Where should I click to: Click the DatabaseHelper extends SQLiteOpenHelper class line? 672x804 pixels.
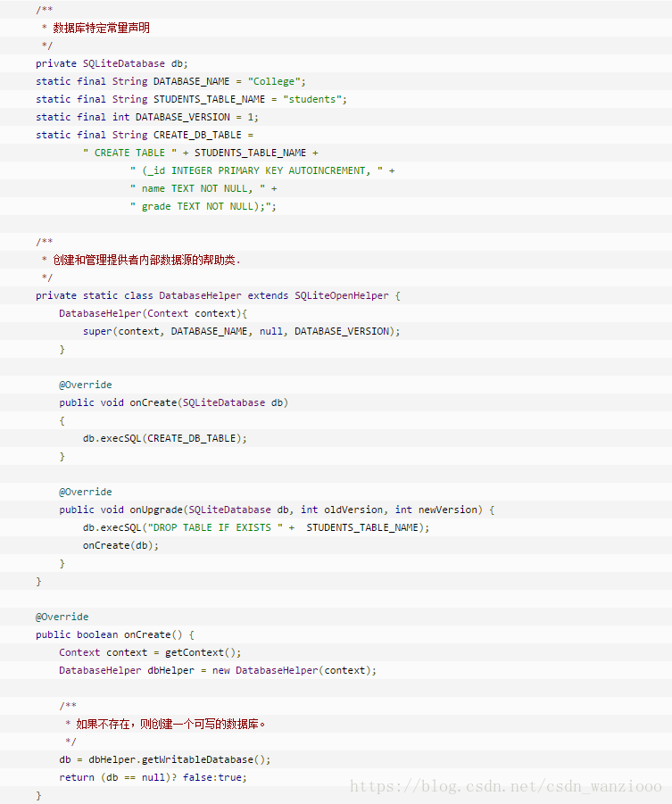[218, 296]
